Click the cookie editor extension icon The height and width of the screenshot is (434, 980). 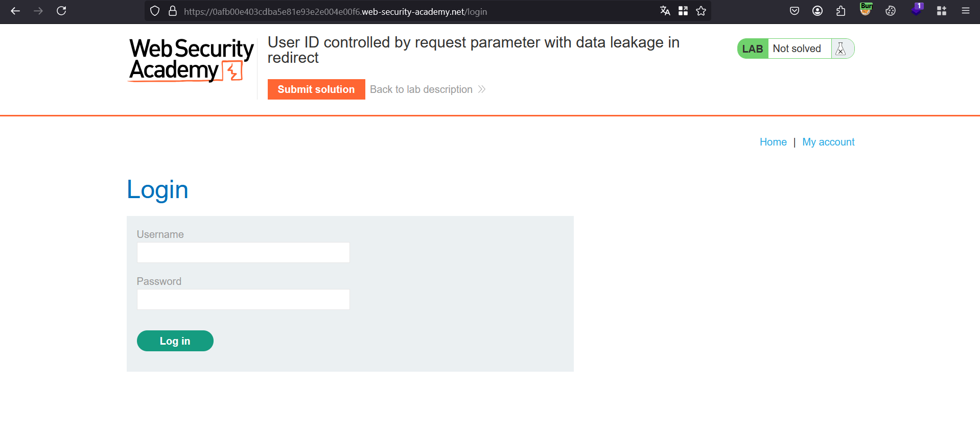tap(891, 11)
